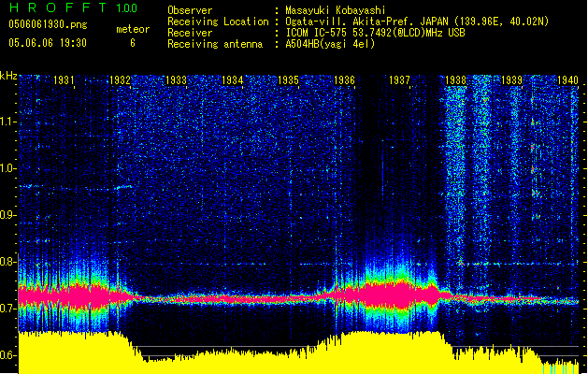The image size is (588, 374).
Task: Click the meteor count value 6
Action: click(133, 43)
